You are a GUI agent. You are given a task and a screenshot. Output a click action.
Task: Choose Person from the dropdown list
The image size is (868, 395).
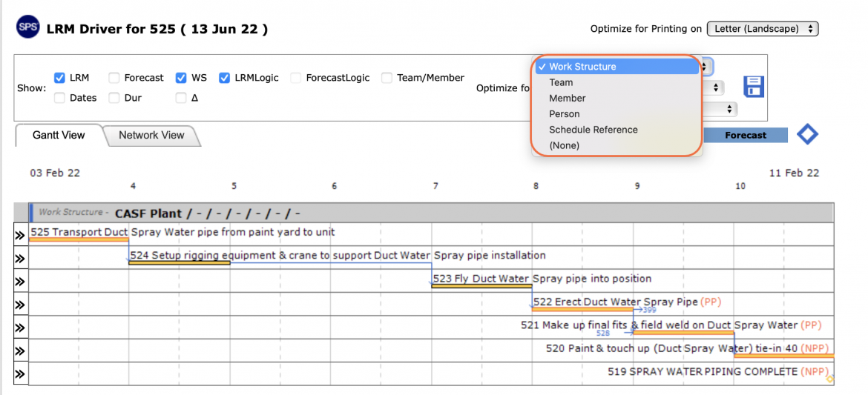pyautogui.click(x=617, y=114)
